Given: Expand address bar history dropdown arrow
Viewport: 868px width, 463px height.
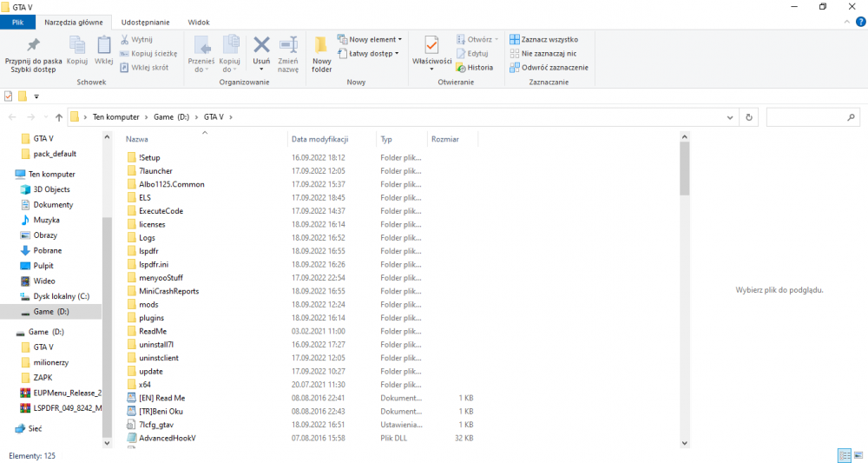Looking at the screenshot, I should point(730,117).
